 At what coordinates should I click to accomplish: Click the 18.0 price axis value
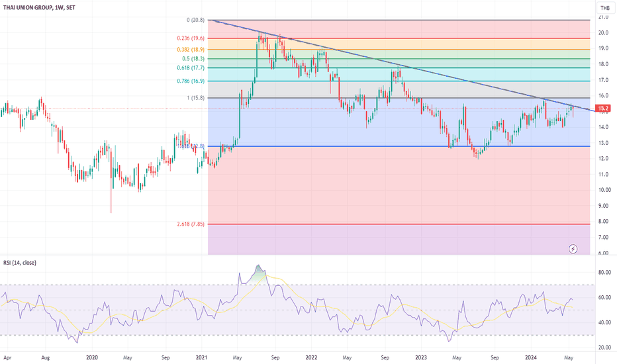click(x=603, y=64)
